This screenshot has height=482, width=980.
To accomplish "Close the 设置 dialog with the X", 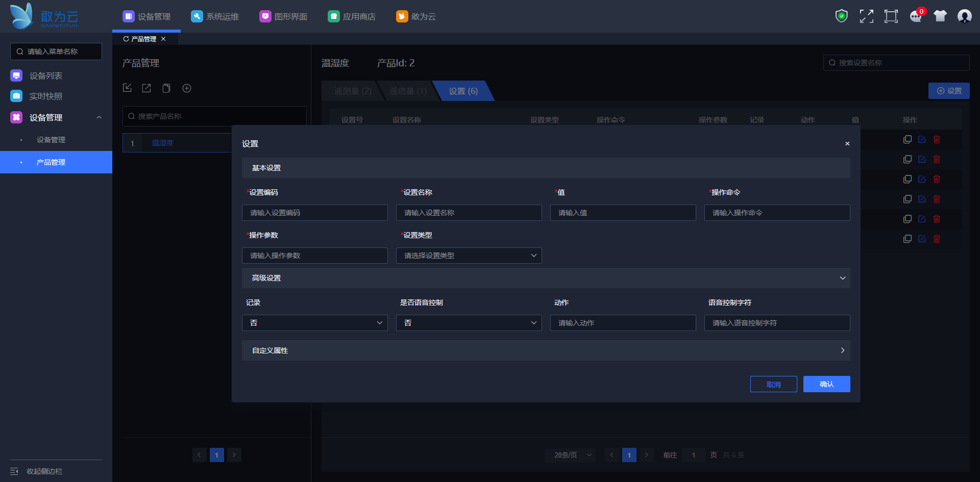I will [x=847, y=144].
